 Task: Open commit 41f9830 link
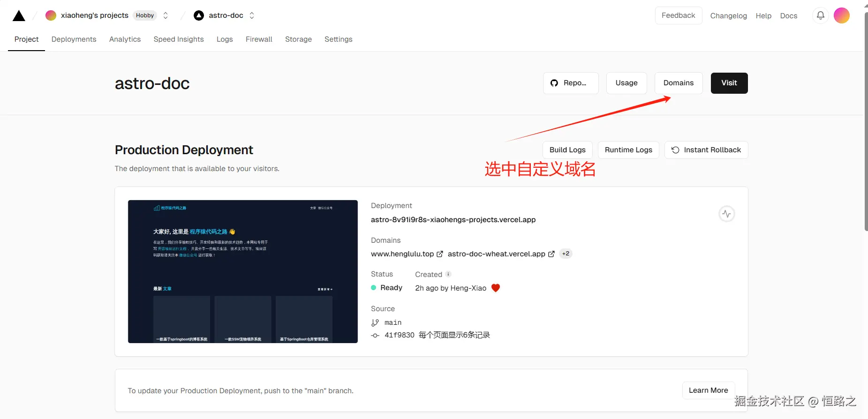tap(400, 336)
